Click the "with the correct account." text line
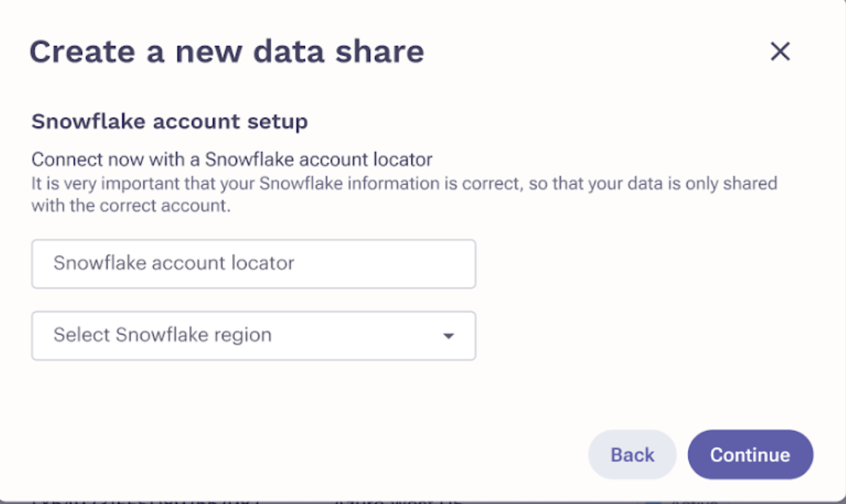 click(131, 206)
